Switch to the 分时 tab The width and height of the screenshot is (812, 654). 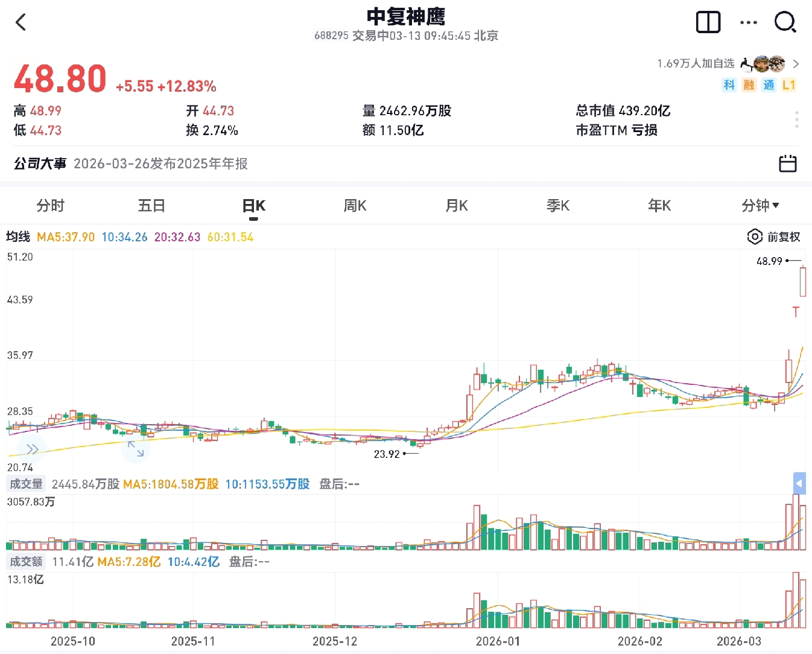[50, 206]
